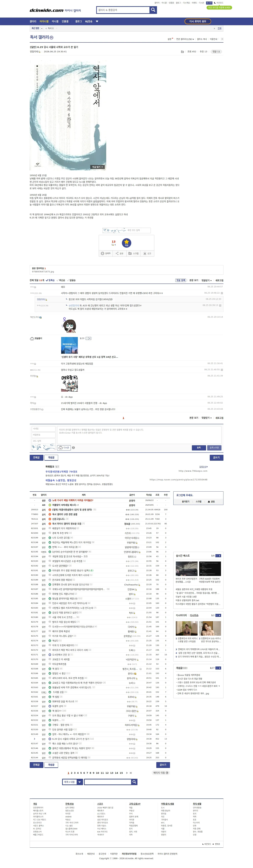Click the 새로고침 link above the comments
Image resolution: width=253 pixels, height=868 pixels.
pyautogui.click(x=219, y=280)
